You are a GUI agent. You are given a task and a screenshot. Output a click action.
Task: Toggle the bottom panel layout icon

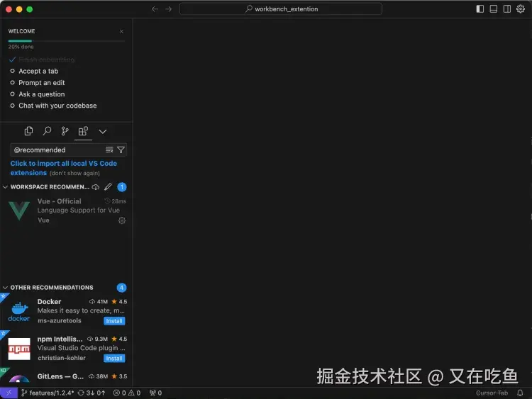click(493, 9)
